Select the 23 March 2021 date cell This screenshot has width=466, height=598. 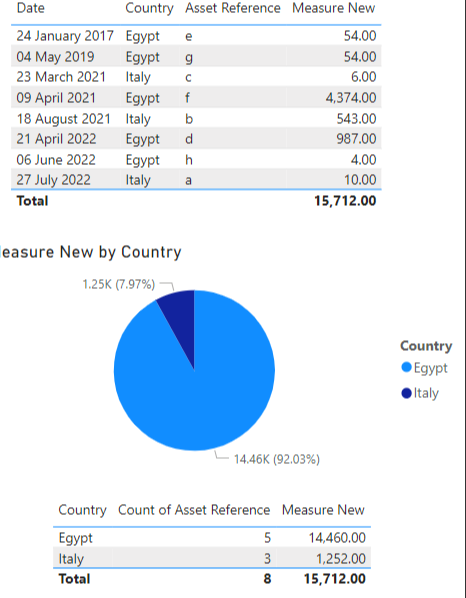click(x=61, y=77)
